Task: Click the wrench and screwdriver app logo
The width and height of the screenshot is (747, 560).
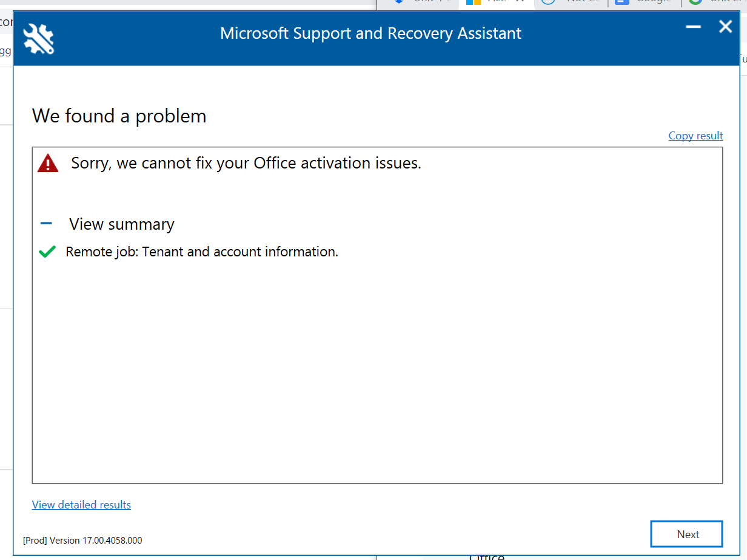Action: click(x=39, y=39)
